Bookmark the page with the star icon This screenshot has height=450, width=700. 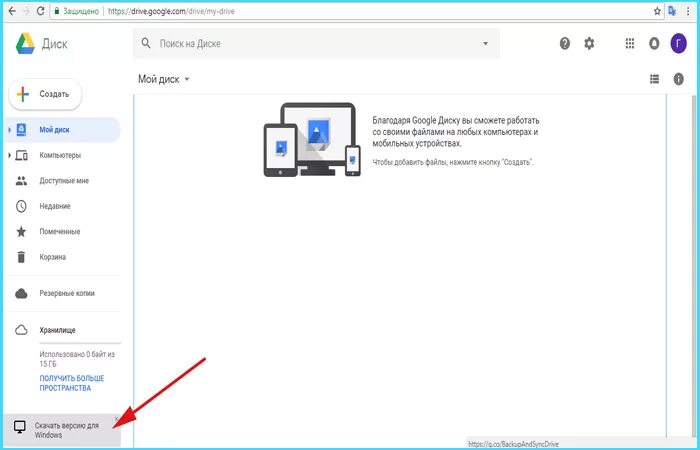tap(657, 12)
